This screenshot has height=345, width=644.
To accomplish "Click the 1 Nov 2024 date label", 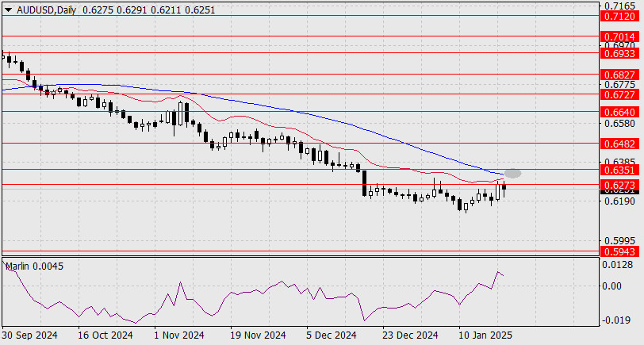I will (180, 335).
